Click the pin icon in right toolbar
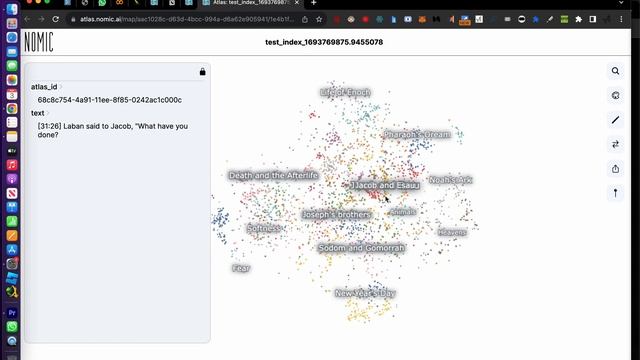Viewport: 640px width, 360px height. coord(615,193)
